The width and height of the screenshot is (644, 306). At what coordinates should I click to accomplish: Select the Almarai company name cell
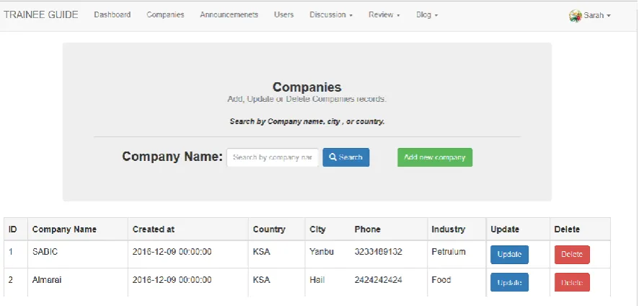coord(47,280)
